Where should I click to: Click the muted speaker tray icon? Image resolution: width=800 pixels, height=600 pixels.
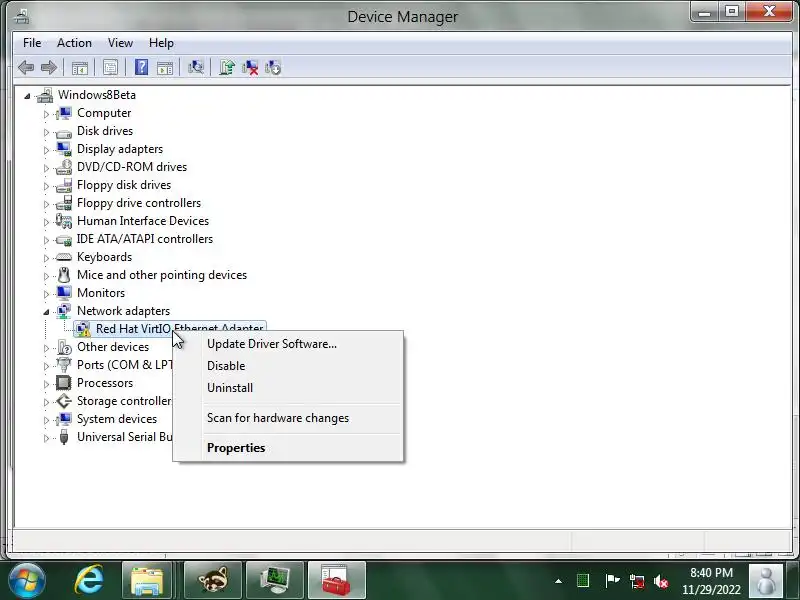click(x=661, y=581)
